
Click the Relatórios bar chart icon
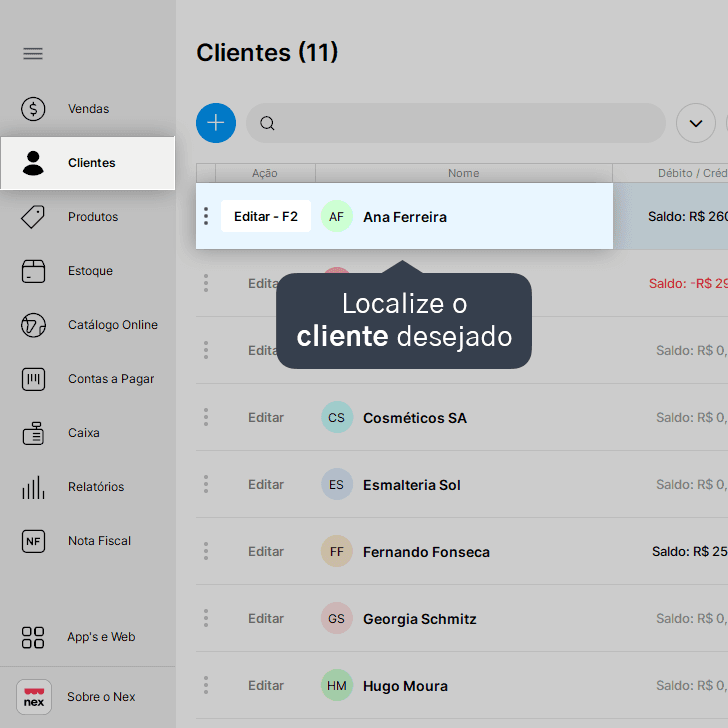coord(33,487)
